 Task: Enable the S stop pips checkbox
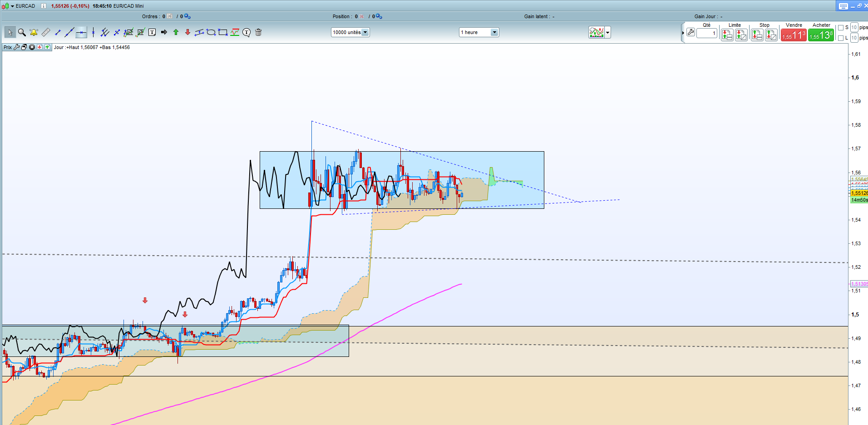pos(841,28)
